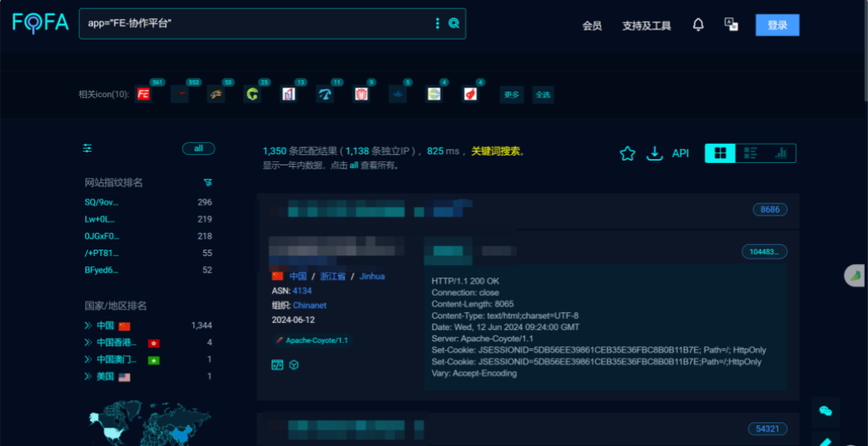Screen dimensions: 868x446
Task: Filter by fingerprint 0JGxF0…
Action: point(102,236)
